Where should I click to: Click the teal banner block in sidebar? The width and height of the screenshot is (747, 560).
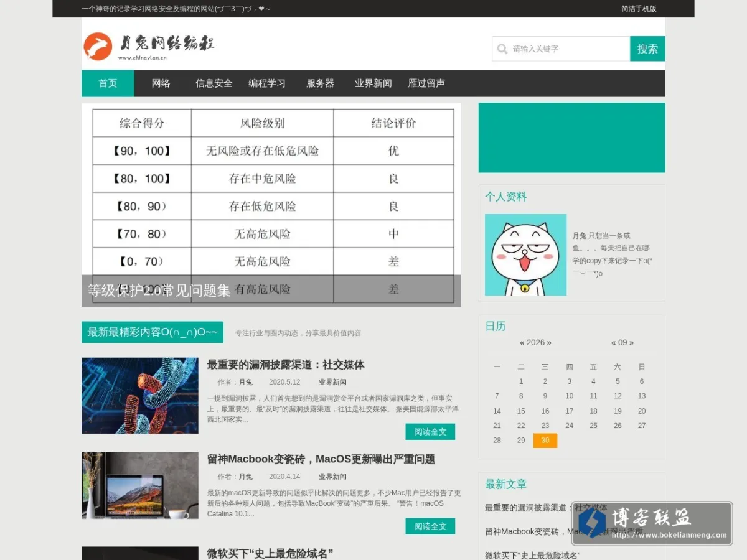tap(571, 138)
